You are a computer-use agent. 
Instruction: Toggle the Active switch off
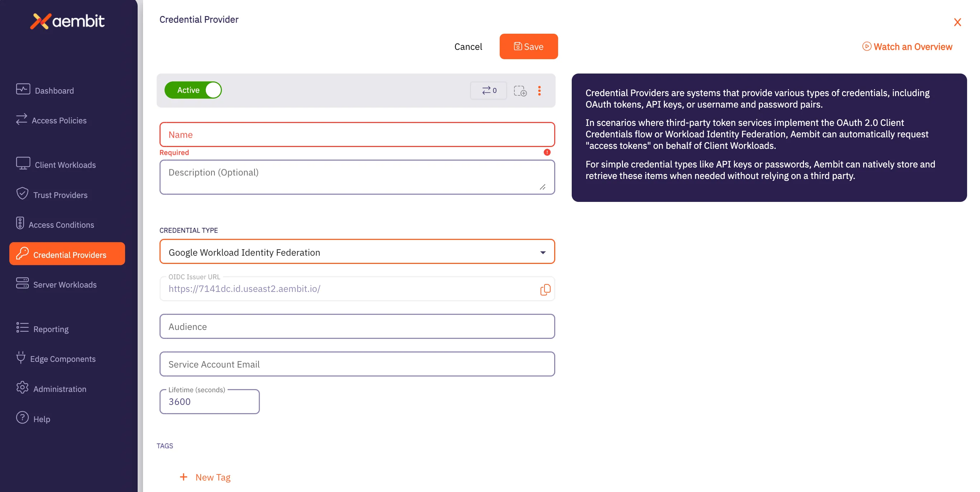(x=193, y=90)
